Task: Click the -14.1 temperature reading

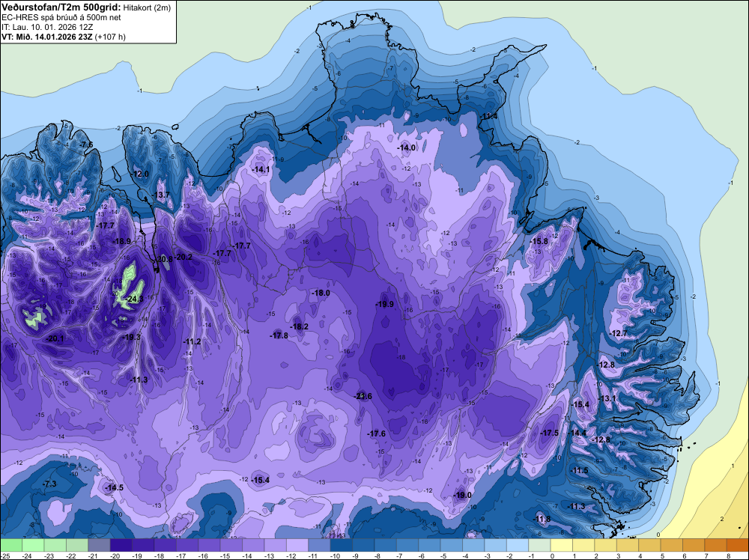Action: (261, 169)
